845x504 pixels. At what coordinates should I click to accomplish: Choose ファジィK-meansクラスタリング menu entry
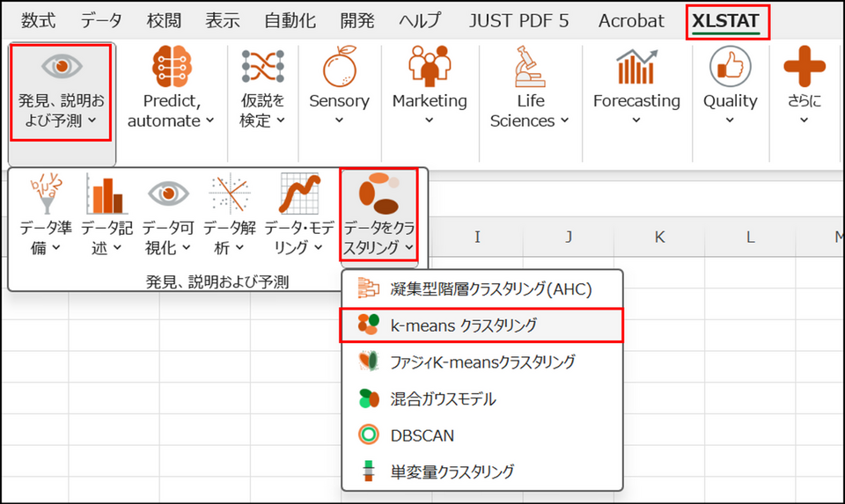[x=482, y=362]
